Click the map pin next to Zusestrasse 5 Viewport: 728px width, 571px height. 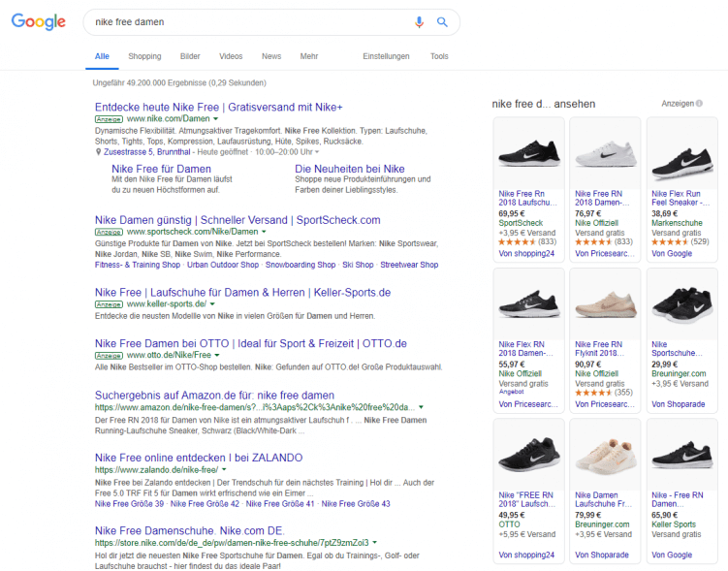(98, 152)
